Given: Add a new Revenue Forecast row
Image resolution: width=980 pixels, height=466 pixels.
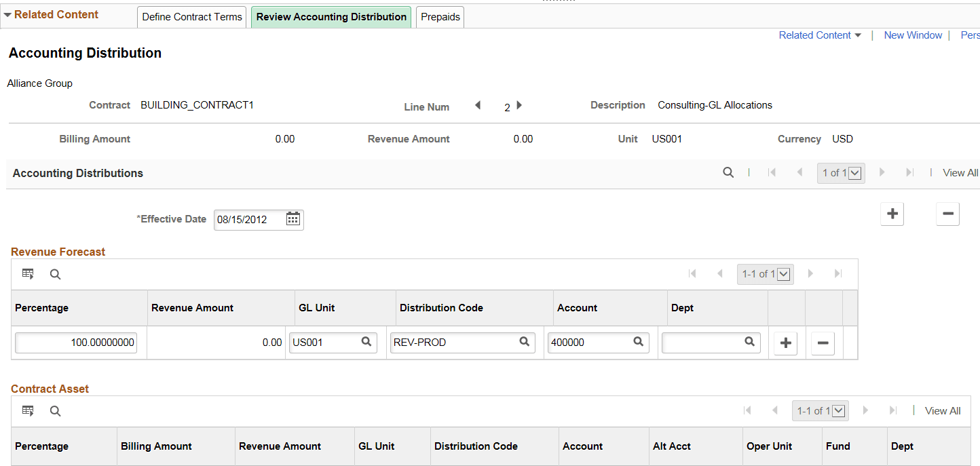Looking at the screenshot, I should click(x=785, y=343).
